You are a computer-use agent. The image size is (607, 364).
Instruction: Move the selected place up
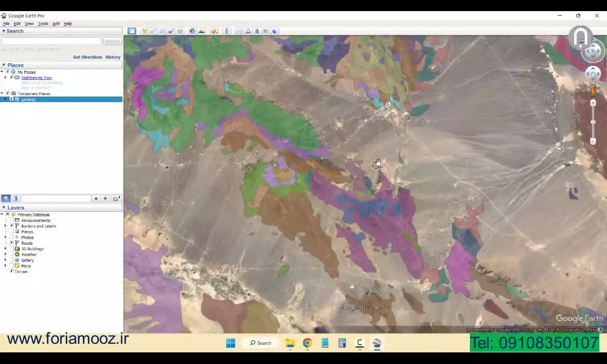[96, 198]
